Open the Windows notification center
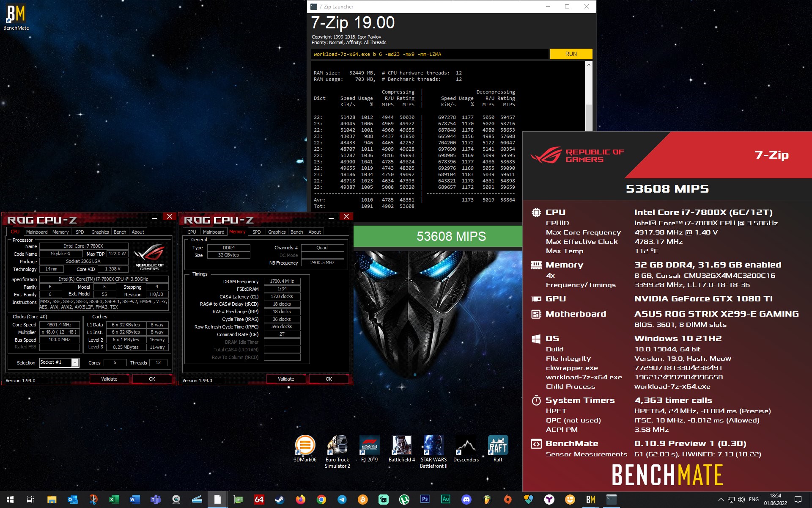 [798, 500]
